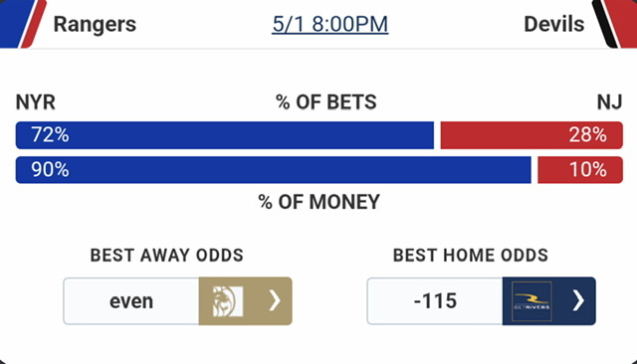Click the % OF BETS label
Screen dimensions: 637x364
coord(326,102)
